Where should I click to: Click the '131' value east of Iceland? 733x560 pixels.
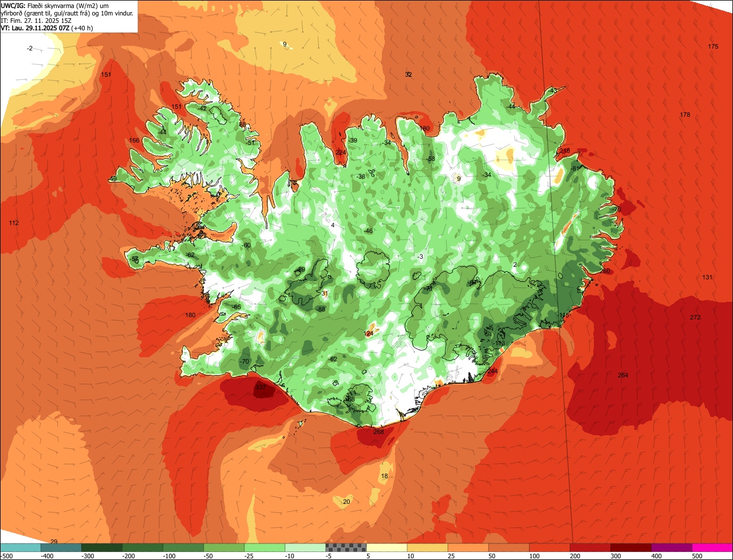coord(708,277)
